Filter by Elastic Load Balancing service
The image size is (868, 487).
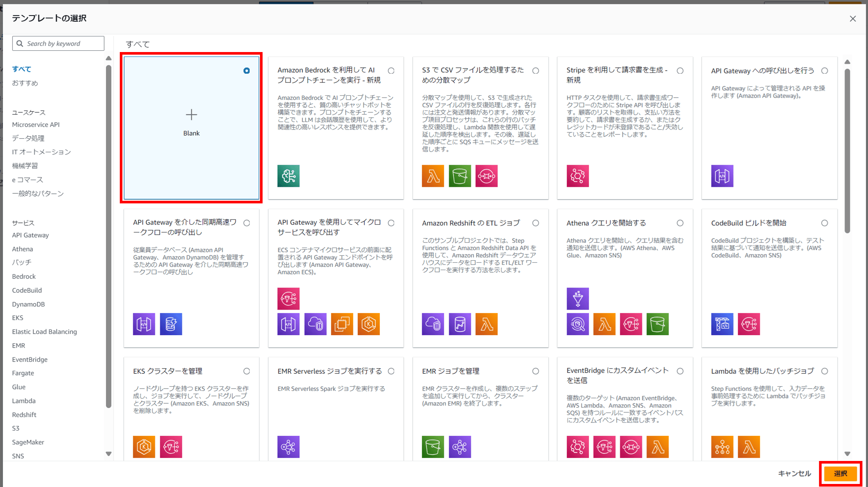[x=45, y=332]
